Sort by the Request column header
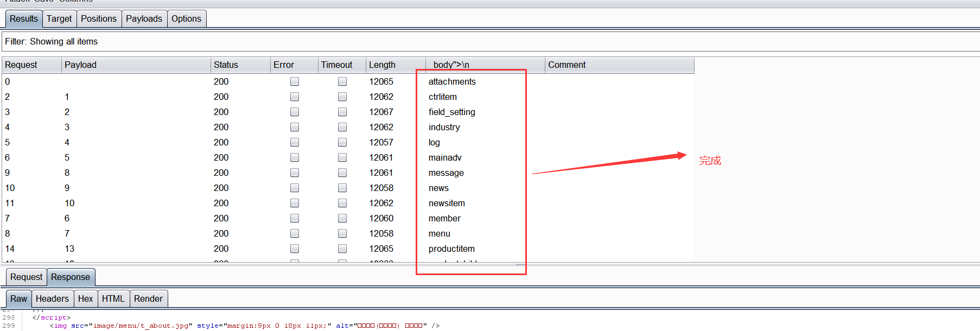 [31, 65]
